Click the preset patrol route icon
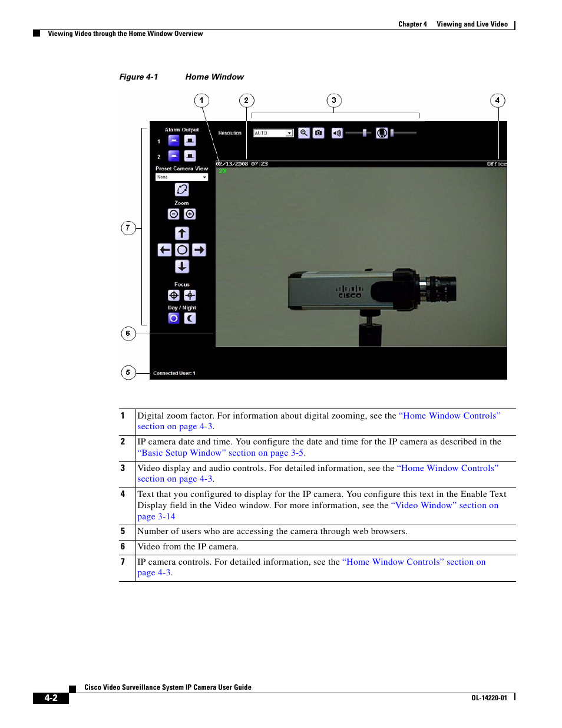The image size is (562, 728). point(182,189)
